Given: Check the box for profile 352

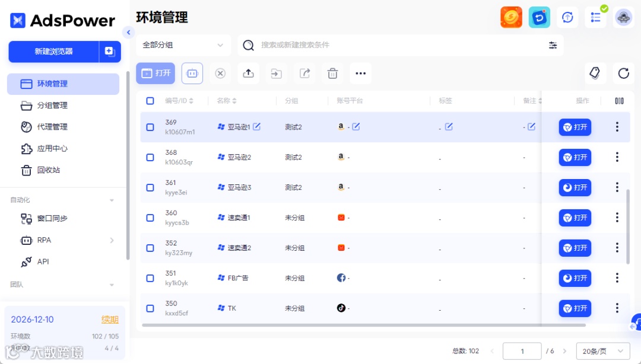Looking at the screenshot, I should pyautogui.click(x=150, y=248).
